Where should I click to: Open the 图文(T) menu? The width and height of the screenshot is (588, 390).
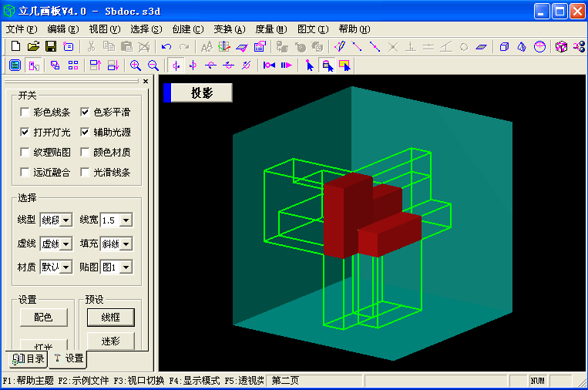click(x=313, y=29)
